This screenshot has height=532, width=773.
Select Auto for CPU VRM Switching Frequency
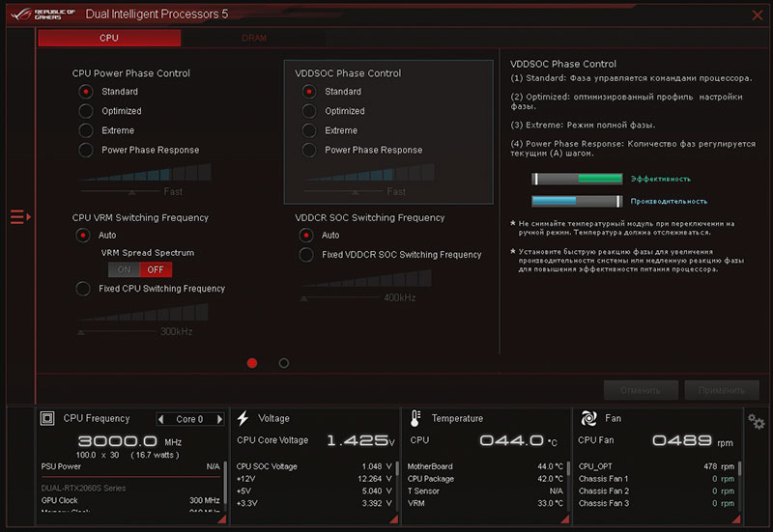point(83,236)
